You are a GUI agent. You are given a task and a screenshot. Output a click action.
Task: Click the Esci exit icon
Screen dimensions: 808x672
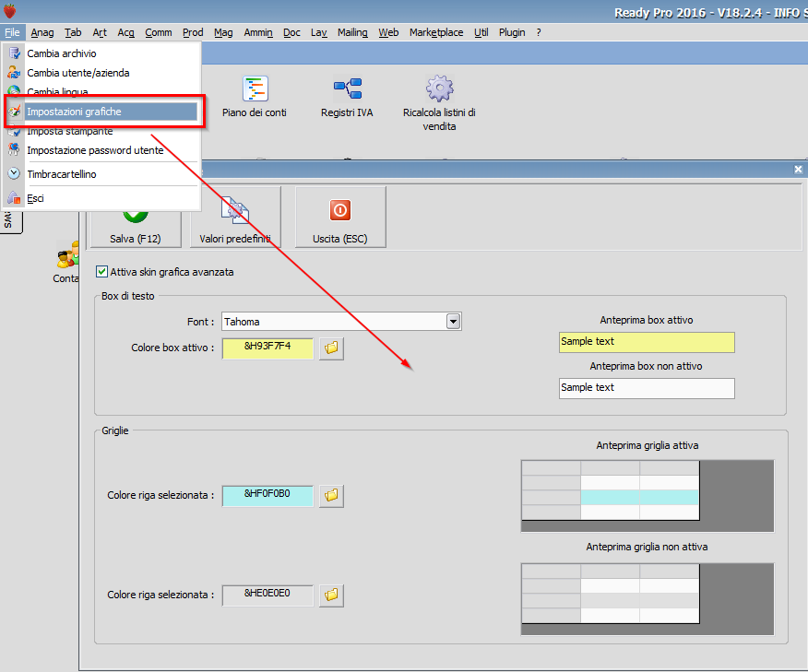pyautogui.click(x=14, y=198)
